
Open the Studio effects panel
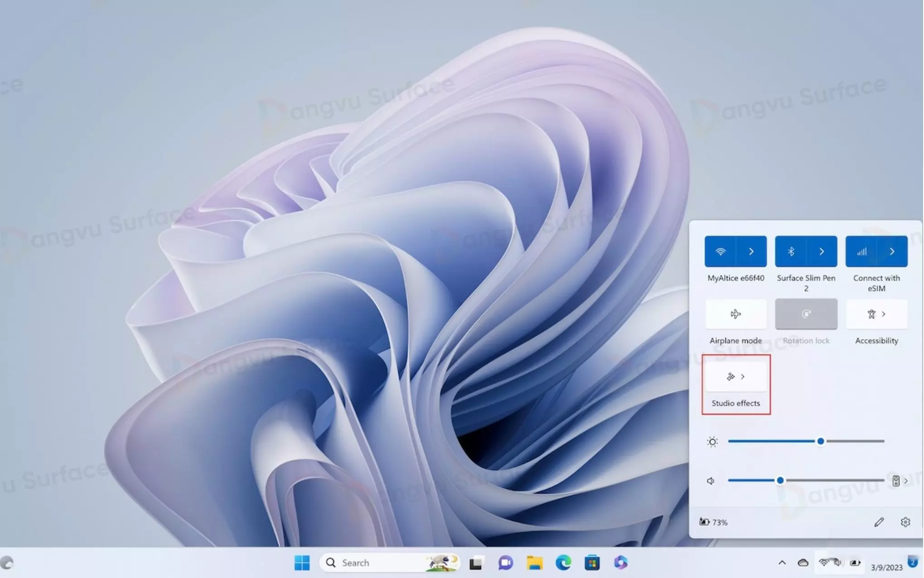[x=735, y=377]
